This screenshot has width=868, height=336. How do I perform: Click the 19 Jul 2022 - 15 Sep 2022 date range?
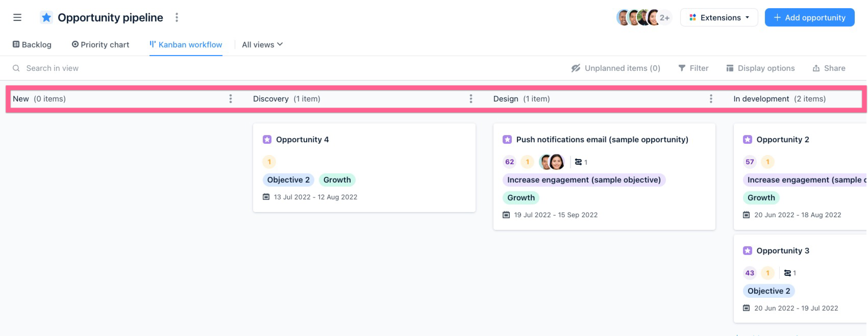click(556, 215)
